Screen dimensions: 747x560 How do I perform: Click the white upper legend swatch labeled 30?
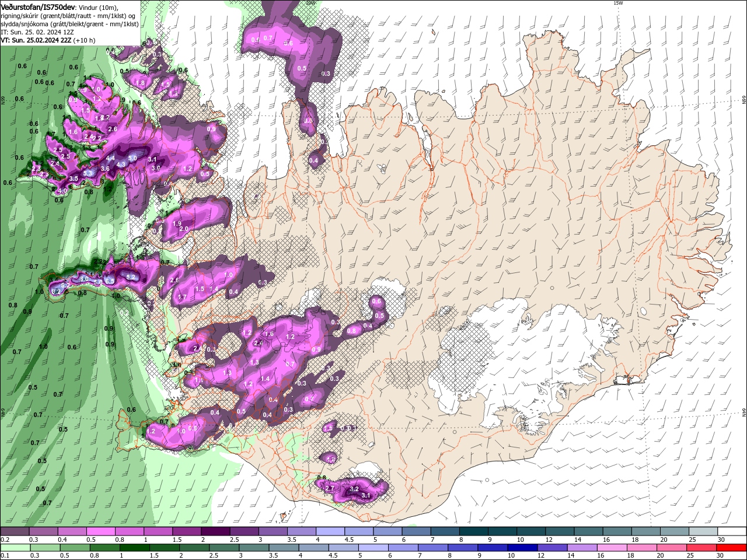point(731,532)
